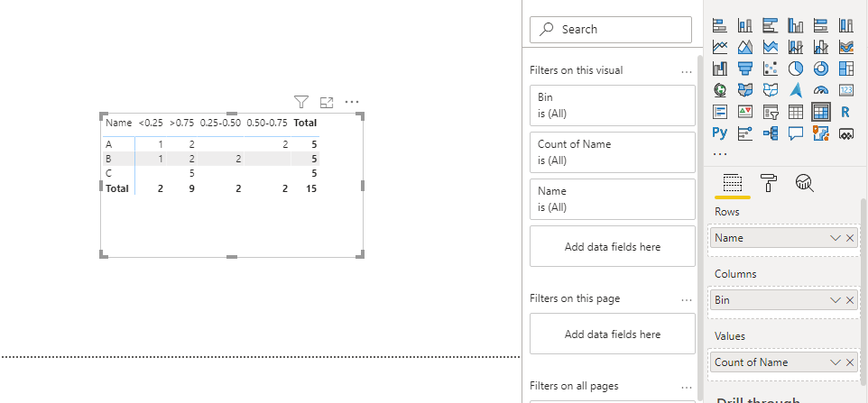Select the Area chart visual
Viewport: 868px width, 403px height.
[745, 47]
